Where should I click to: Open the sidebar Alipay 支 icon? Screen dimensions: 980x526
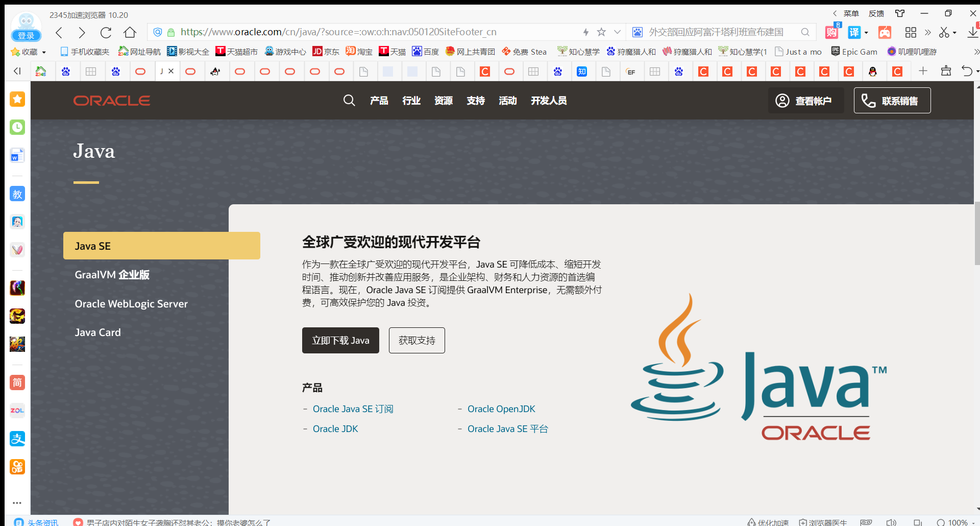click(17, 438)
